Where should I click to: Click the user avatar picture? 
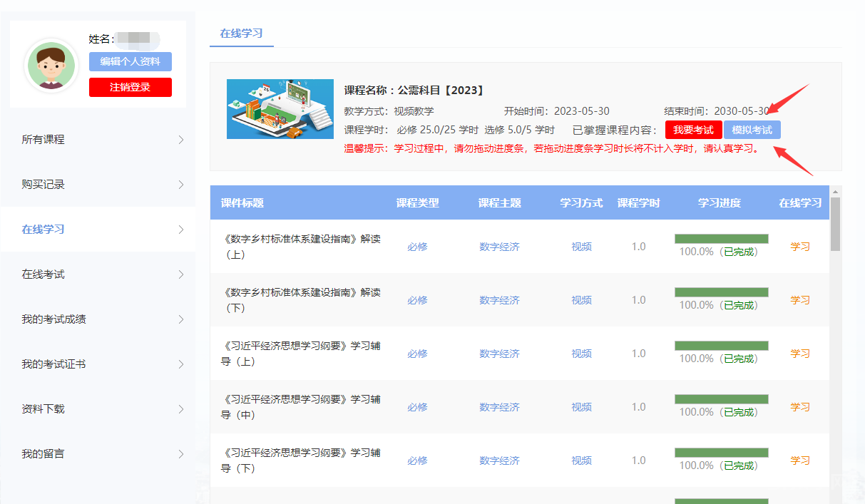(x=51, y=66)
